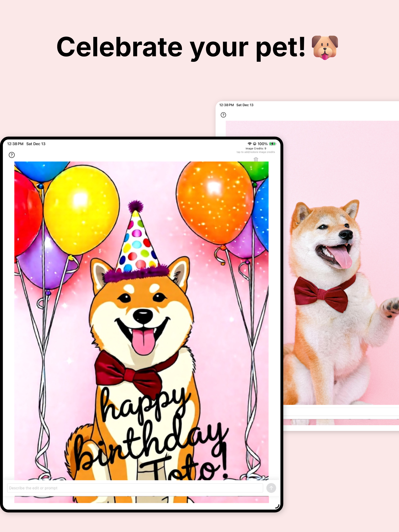Image resolution: width=399 pixels, height=532 pixels.
Task: Tap the Wi-Fi icon in status bar
Action: tap(250, 144)
